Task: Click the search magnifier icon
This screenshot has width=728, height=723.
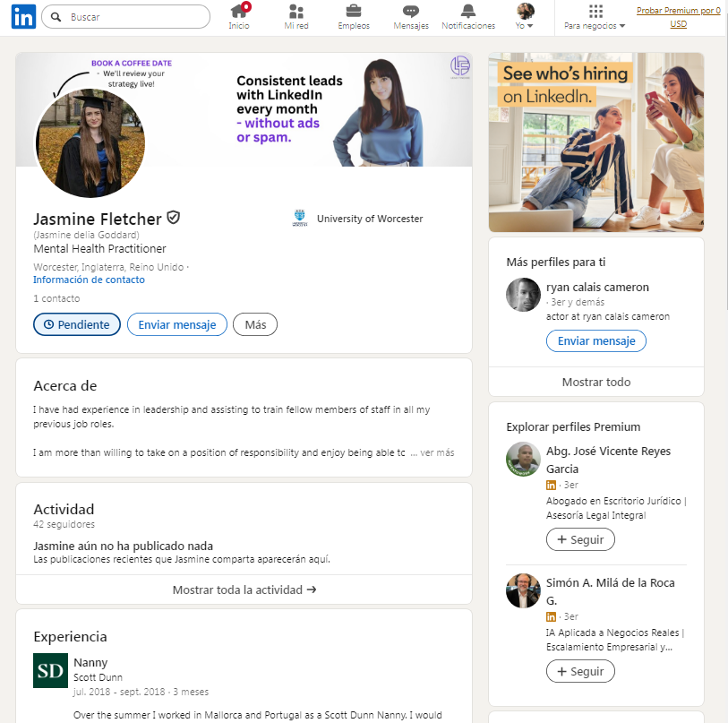Action: tap(56, 17)
